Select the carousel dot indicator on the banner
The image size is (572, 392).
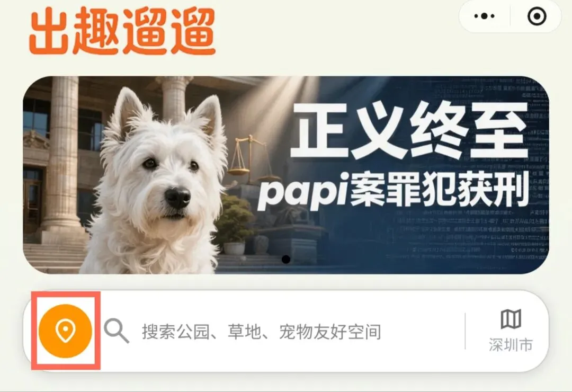(x=286, y=260)
